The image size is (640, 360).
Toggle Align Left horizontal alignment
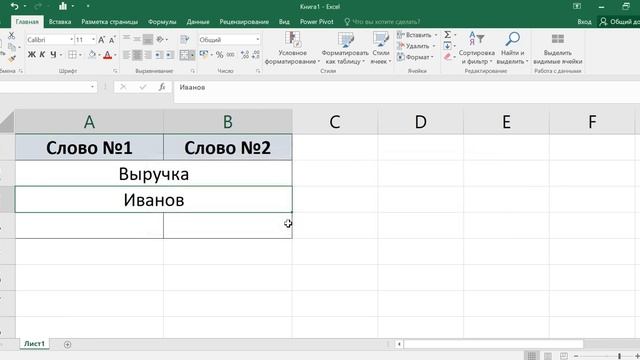(127, 55)
